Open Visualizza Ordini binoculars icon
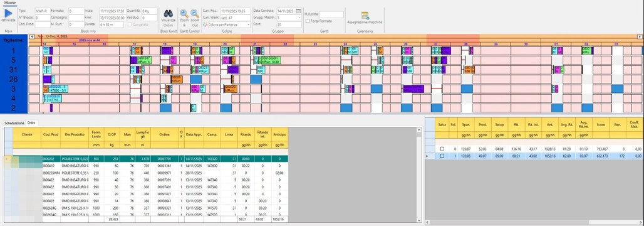Image resolution: width=644 pixels, height=226 pixels. click(x=168, y=13)
